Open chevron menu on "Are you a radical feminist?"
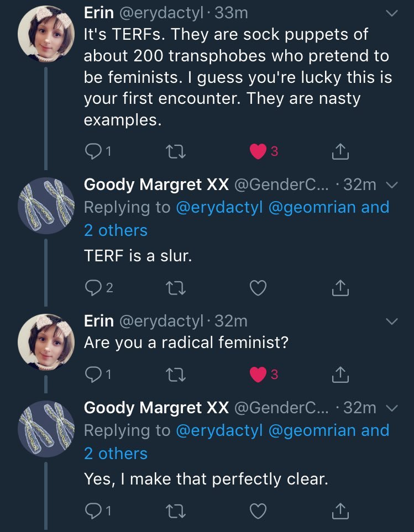The width and height of the screenshot is (414, 532). click(391, 321)
